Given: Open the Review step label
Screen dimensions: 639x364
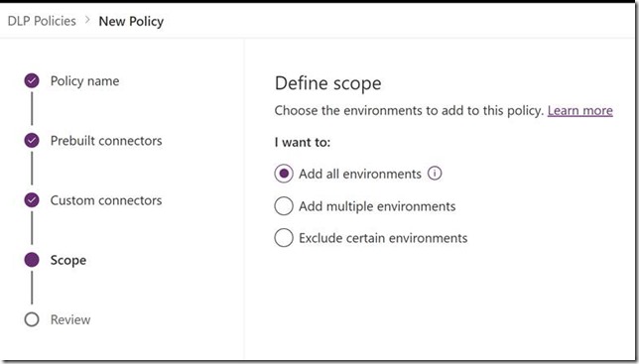Looking at the screenshot, I should (70, 319).
